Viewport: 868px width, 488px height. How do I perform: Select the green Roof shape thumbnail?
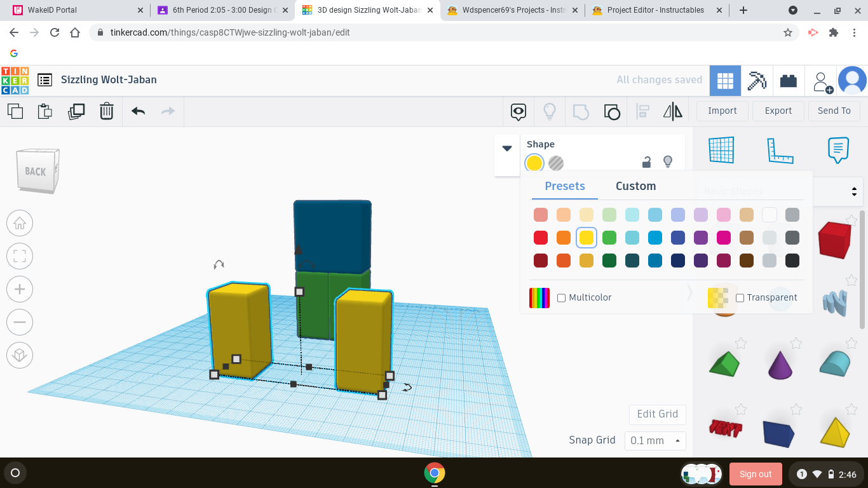(724, 363)
